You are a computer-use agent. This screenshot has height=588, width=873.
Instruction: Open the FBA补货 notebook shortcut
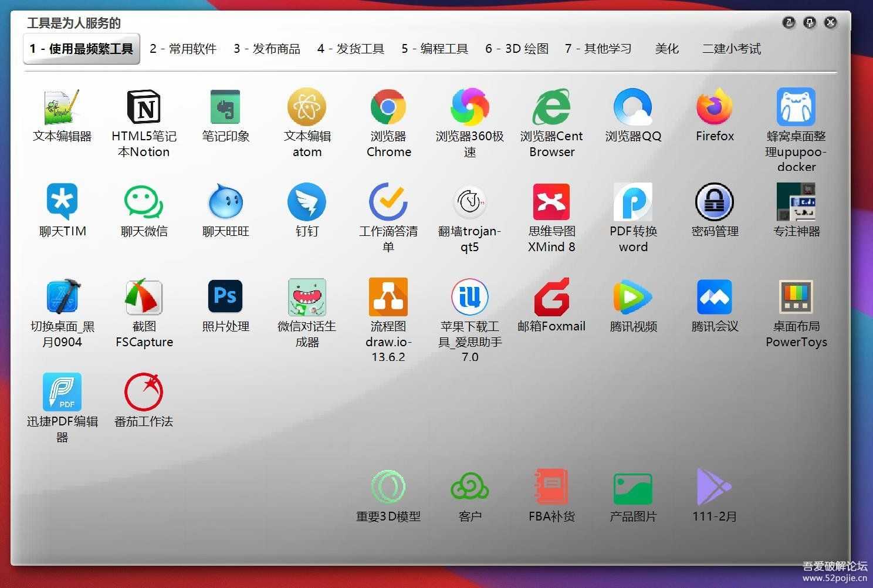click(551, 487)
